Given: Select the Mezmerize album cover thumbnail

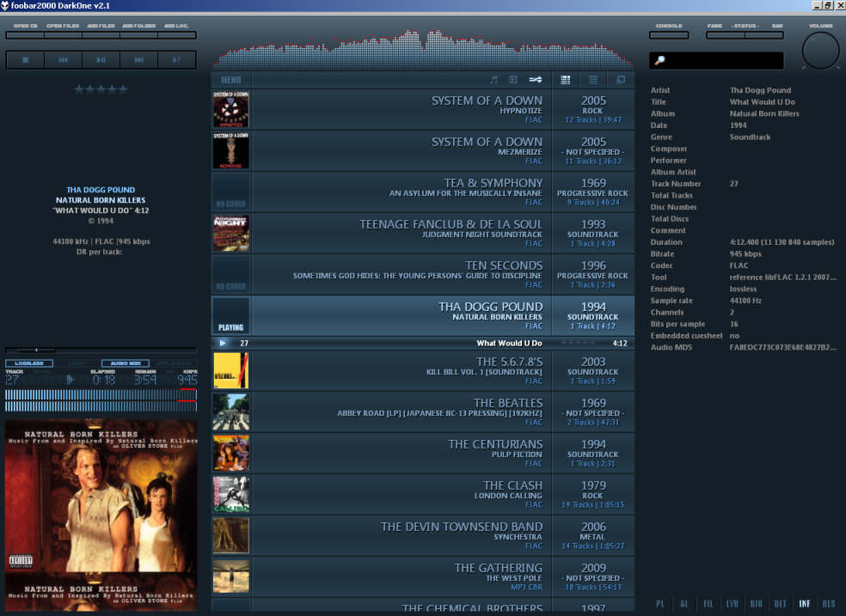Looking at the screenshot, I should pyautogui.click(x=231, y=151).
